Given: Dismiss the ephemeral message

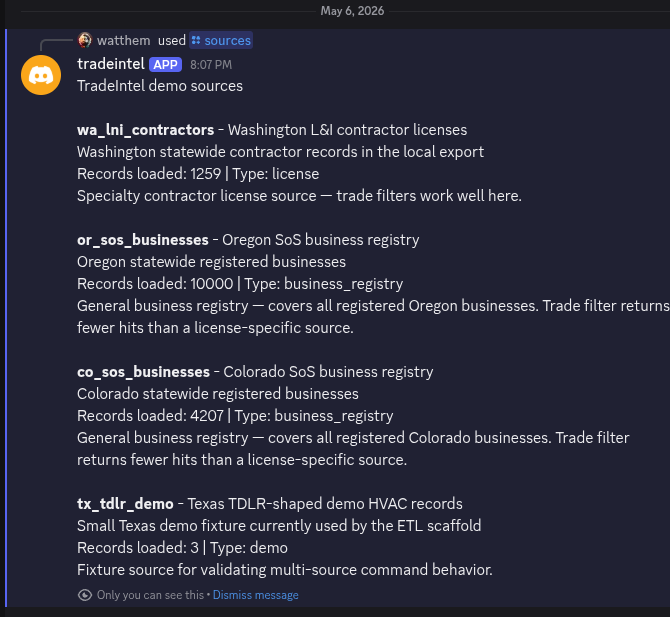Looking at the screenshot, I should click(x=256, y=595).
